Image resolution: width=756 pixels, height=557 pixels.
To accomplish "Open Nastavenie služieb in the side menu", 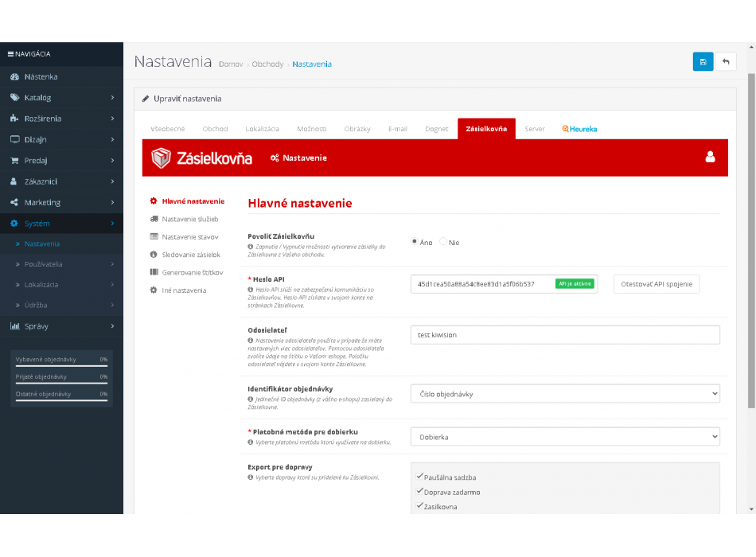I will 190,219.
